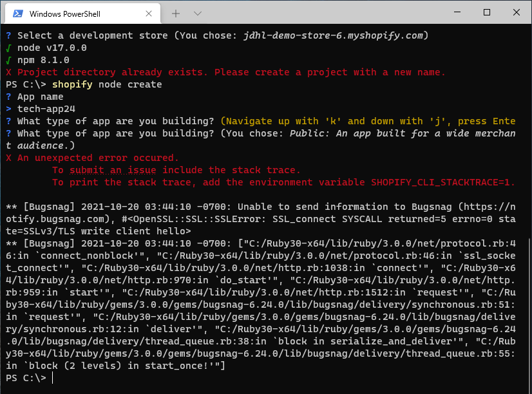Screen dimensions: 532x394
Task: Click the red X beside the unexpected error message
Action: [x=10, y=157]
